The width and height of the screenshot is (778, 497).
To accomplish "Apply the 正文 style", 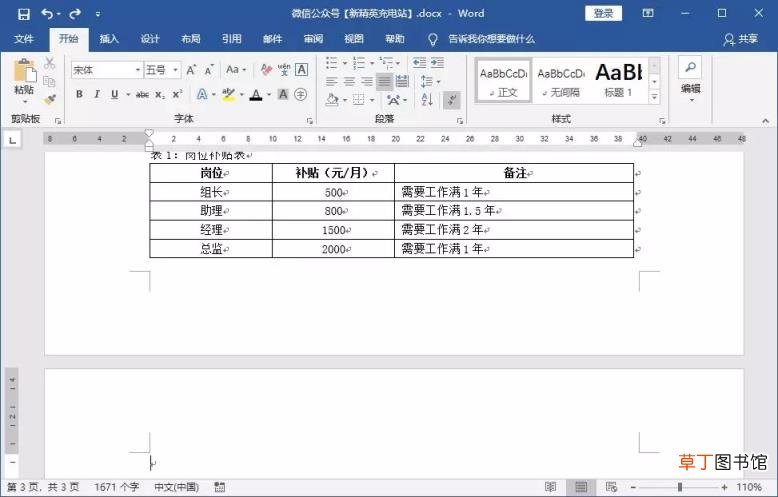I will pyautogui.click(x=504, y=81).
